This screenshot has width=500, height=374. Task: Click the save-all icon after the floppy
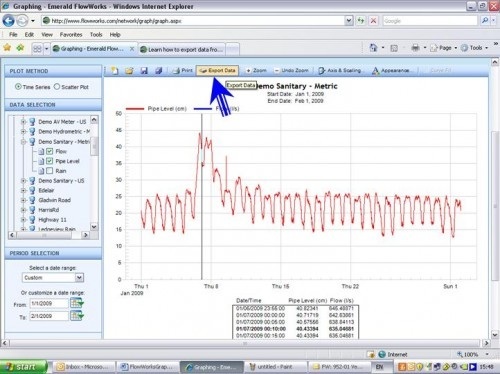click(x=159, y=70)
